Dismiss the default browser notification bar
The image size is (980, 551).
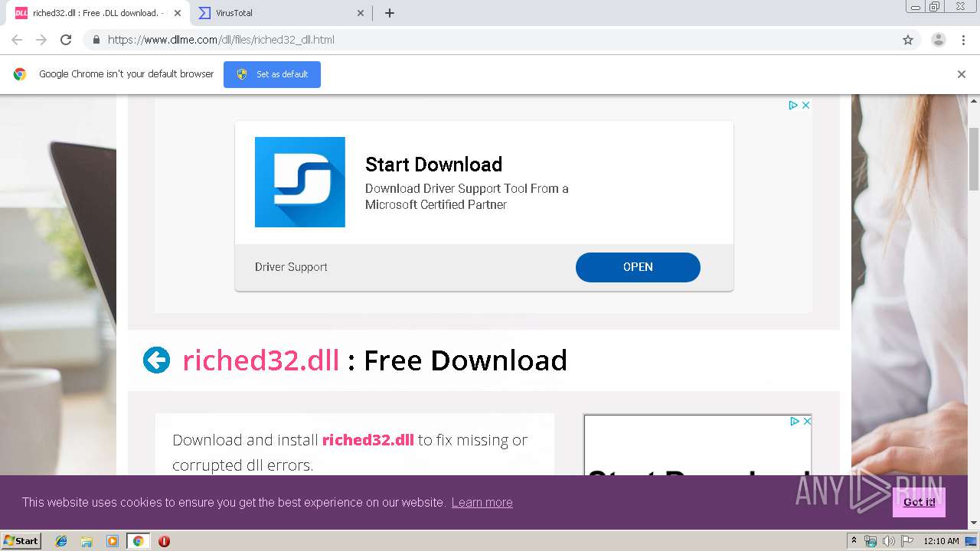[962, 74]
